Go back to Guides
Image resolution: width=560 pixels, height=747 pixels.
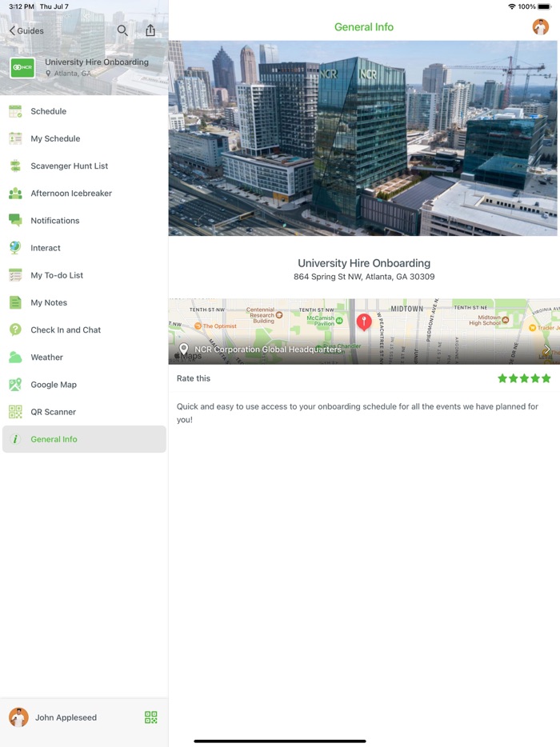tap(26, 30)
